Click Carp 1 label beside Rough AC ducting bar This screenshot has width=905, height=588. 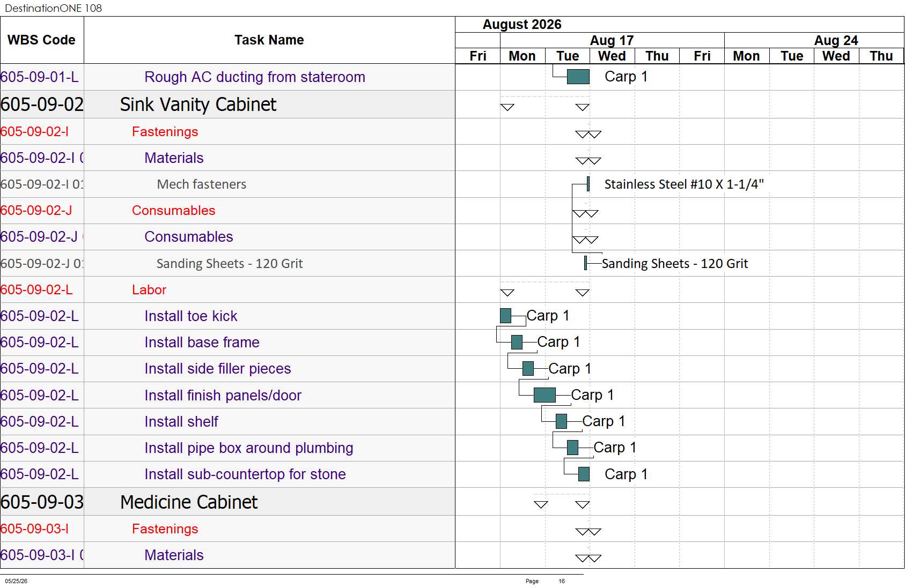[626, 77]
